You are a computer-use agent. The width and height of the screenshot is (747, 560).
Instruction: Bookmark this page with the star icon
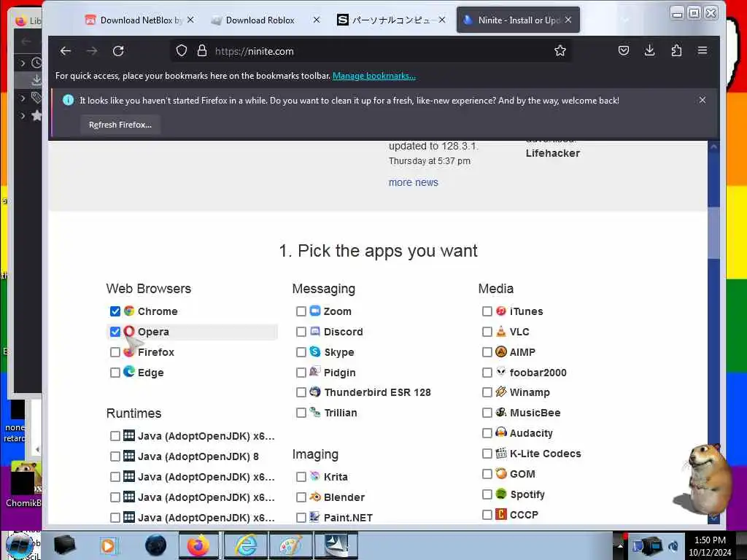(x=560, y=50)
